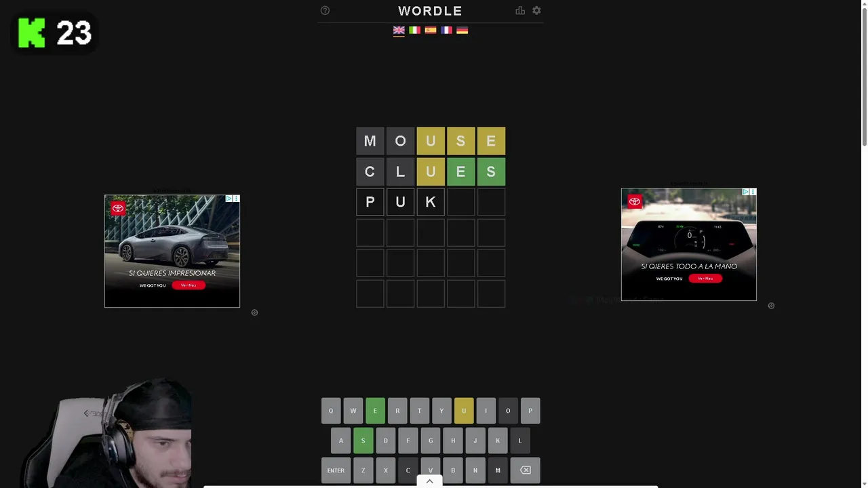Click the F key

pyautogui.click(x=408, y=441)
